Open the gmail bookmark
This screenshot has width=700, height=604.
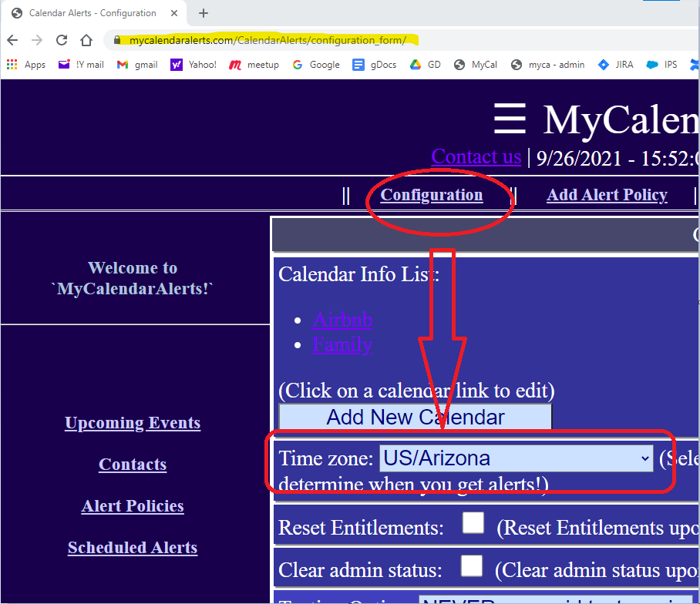(x=137, y=65)
